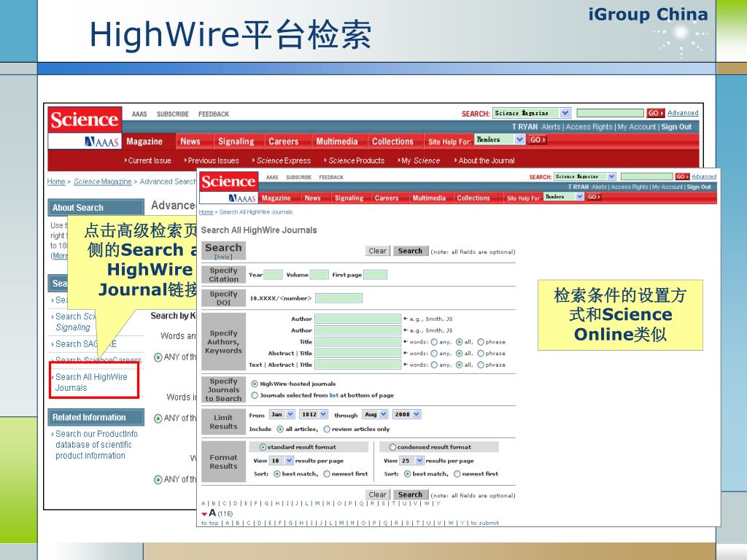Viewport: 747px width, 560px height.
Task: Click the Science logo in the back Advanced Search window
Action: [x=85, y=120]
